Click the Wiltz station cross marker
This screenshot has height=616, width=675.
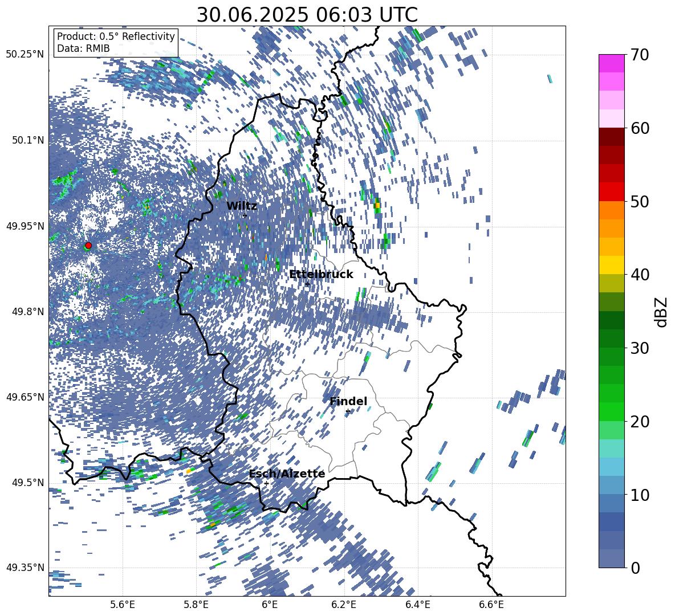(245, 215)
